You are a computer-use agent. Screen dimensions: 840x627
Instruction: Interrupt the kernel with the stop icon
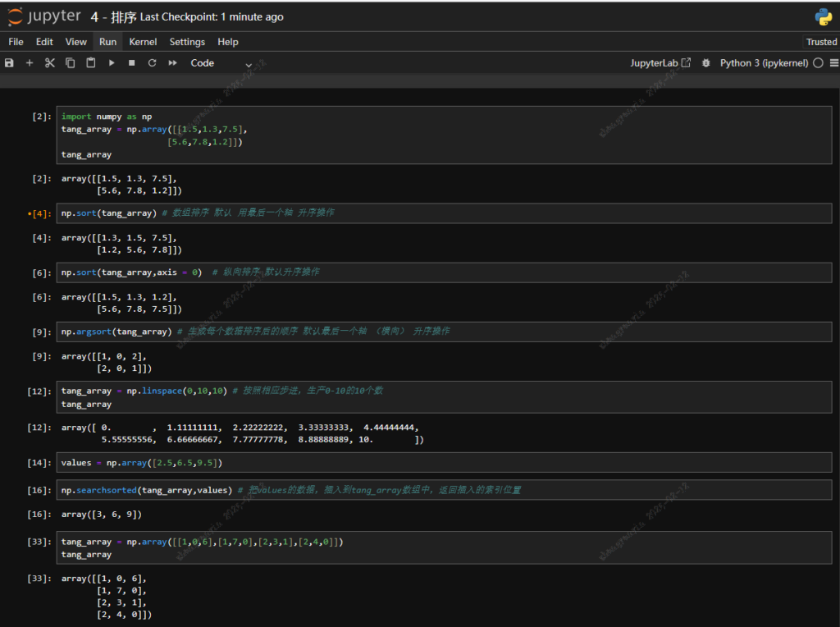(x=132, y=62)
